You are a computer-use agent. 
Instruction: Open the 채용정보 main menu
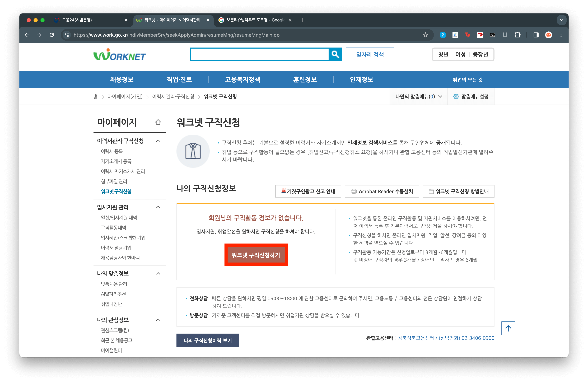coord(122,80)
